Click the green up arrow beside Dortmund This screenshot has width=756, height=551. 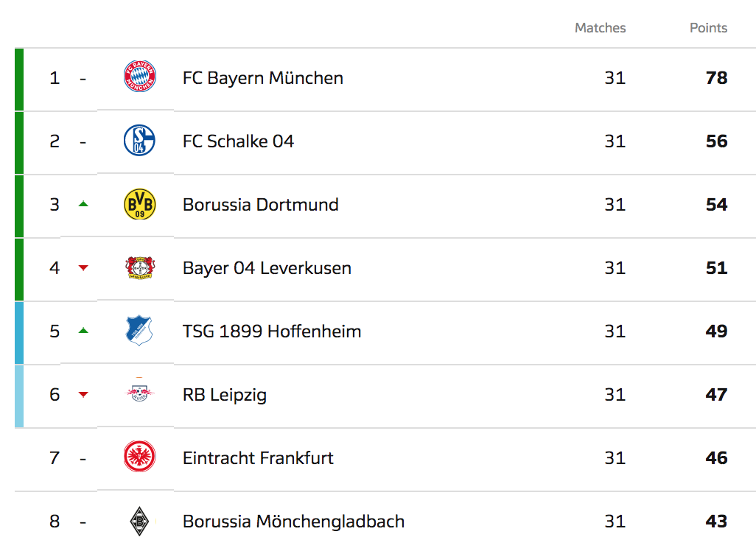83,204
